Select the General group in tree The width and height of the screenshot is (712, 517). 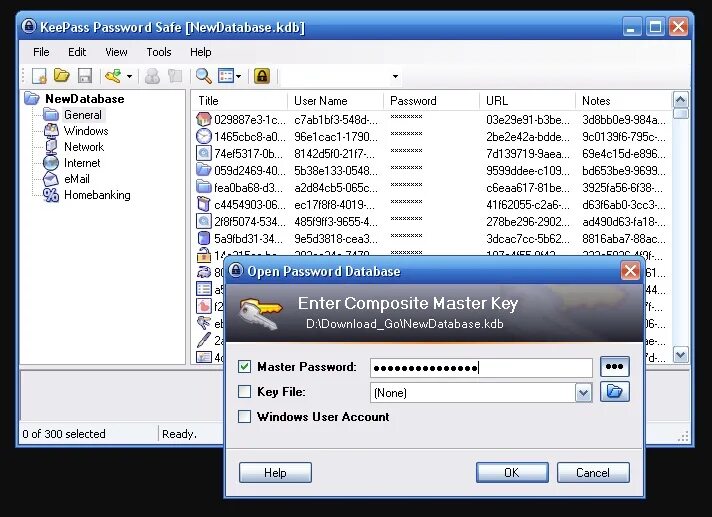click(x=83, y=115)
